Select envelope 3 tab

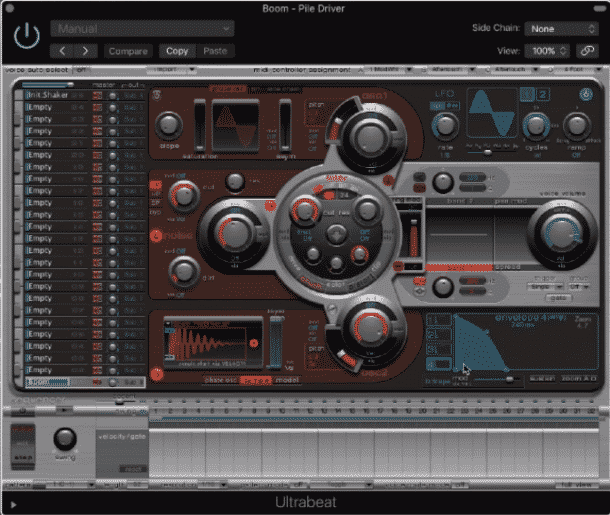coord(439,349)
